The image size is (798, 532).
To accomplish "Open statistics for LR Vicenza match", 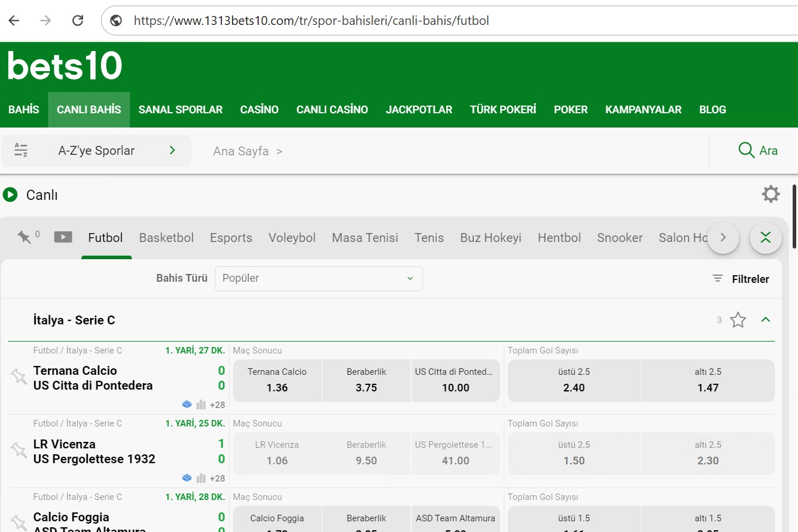I will (x=201, y=478).
